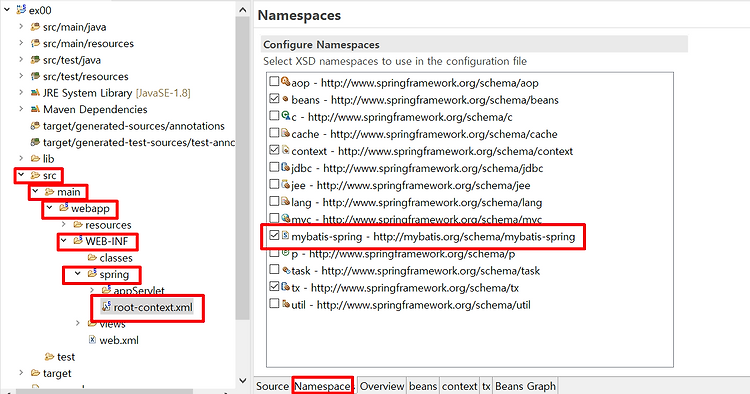Click the web.xml file icon
This screenshot has height=394, width=750.
click(92, 340)
